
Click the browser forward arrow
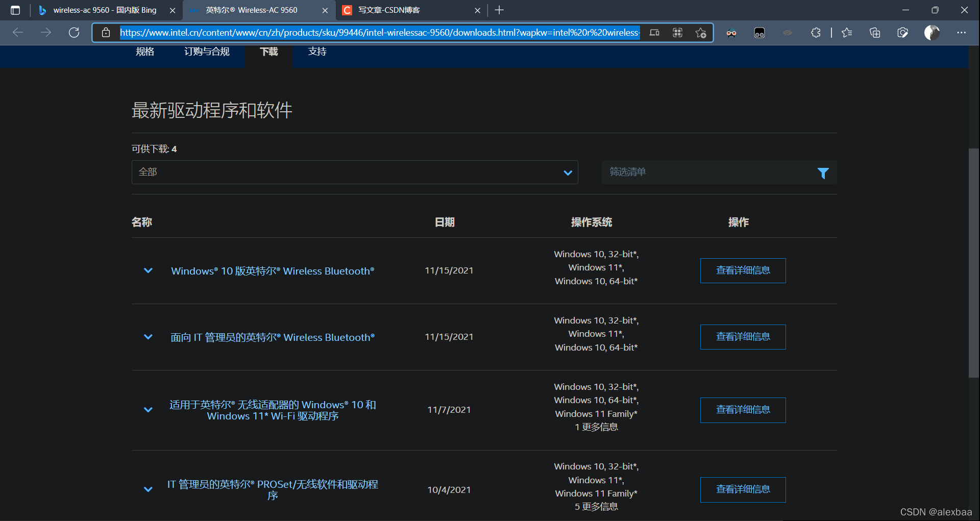pos(46,33)
